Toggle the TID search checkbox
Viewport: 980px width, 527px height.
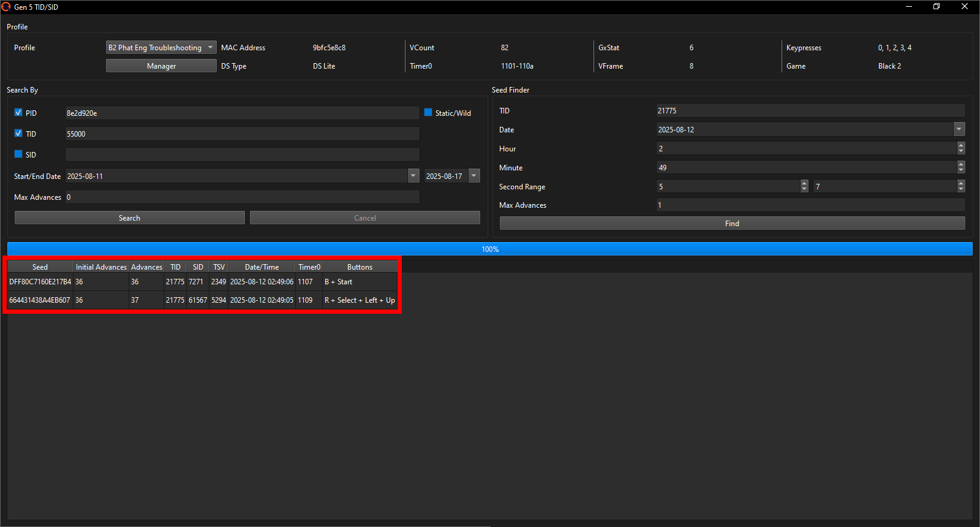[18, 134]
